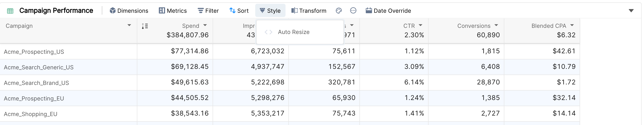
Task: Open the Transform options
Action: [309, 11]
